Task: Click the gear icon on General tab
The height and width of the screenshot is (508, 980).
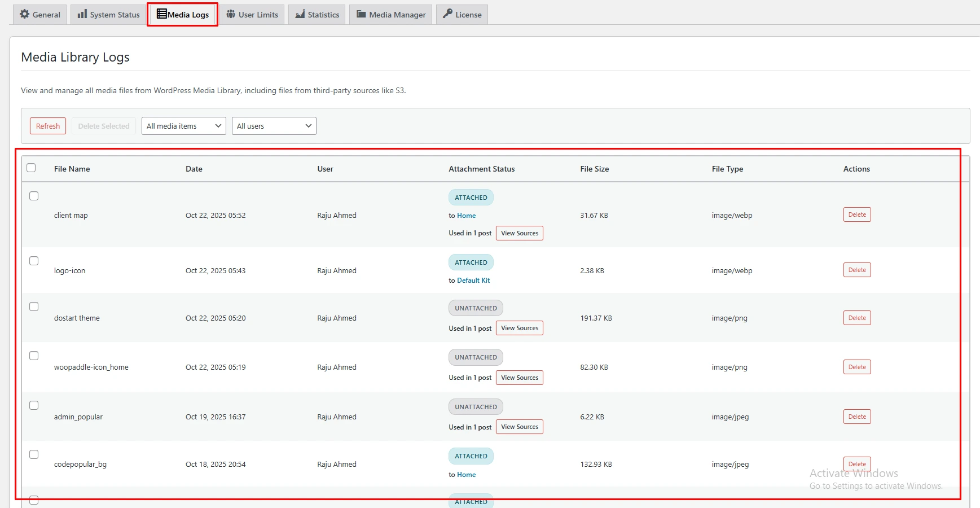Action: 24,14
